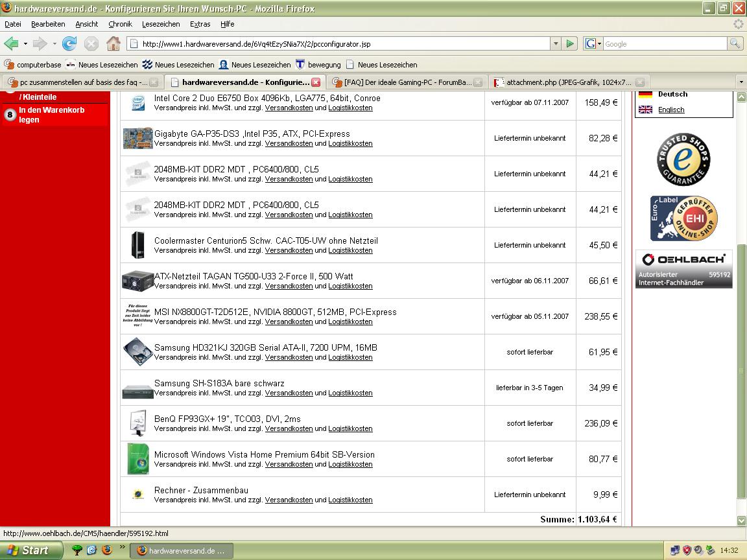Image resolution: width=747 pixels, height=560 pixels.
Task: Click the Windows Vista box thumbnail
Action: (x=137, y=459)
